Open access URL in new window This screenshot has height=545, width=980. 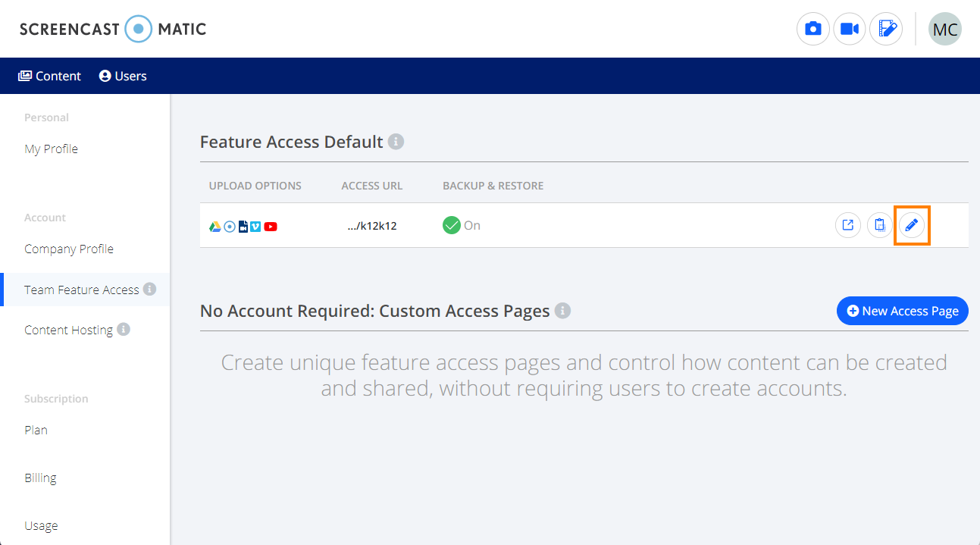pyautogui.click(x=848, y=225)
